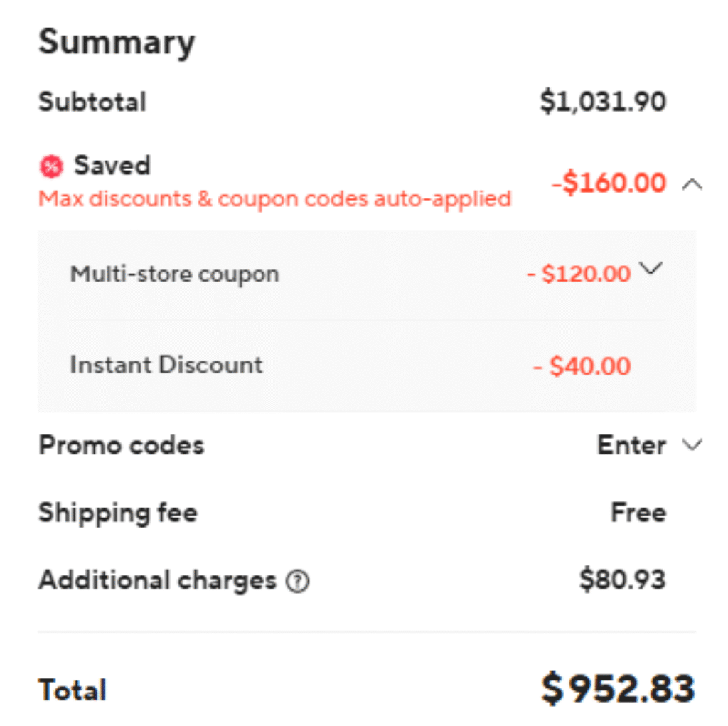The width and height of the screenshot is (728, 726).
Task: Click the $1,031.90 subtotal amount
Action: (x=603, y=102)
